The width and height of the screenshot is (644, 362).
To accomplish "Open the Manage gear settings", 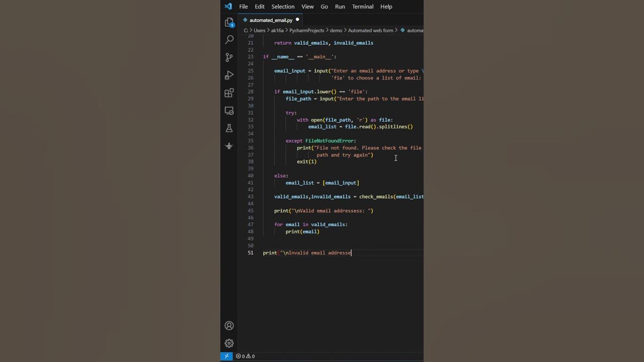I will coord(229,343).
